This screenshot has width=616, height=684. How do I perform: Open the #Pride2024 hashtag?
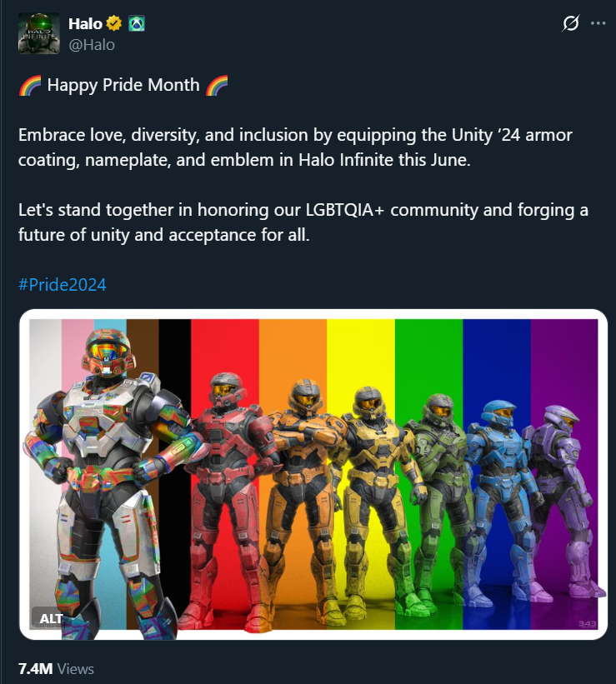point(63,285)
